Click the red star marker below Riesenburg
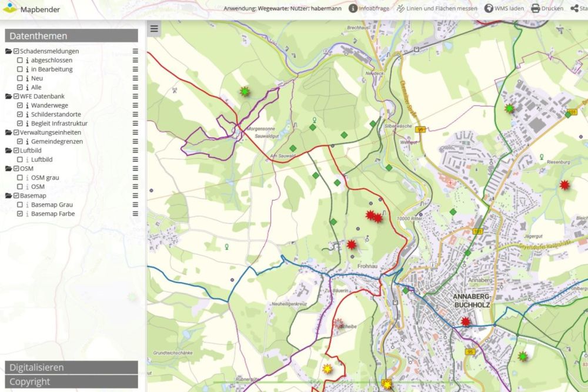The width and height of the screenshot is (588, 392). (564, 185)
